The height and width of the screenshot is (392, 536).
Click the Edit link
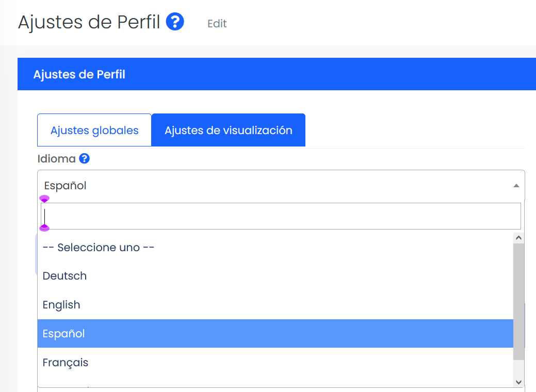coord(217,24)
